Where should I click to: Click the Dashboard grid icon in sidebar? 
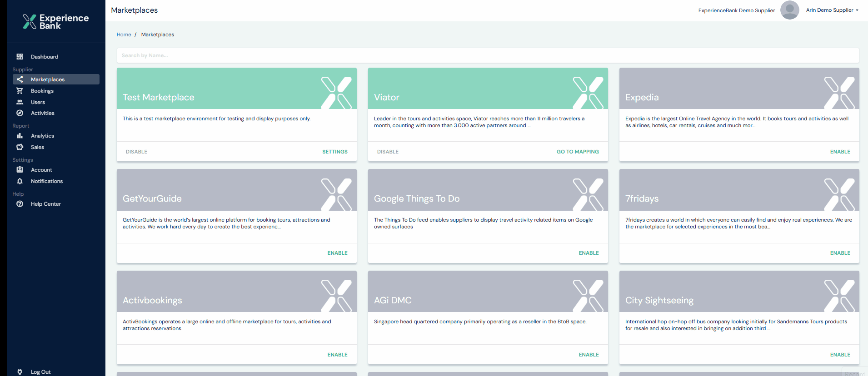20,57
